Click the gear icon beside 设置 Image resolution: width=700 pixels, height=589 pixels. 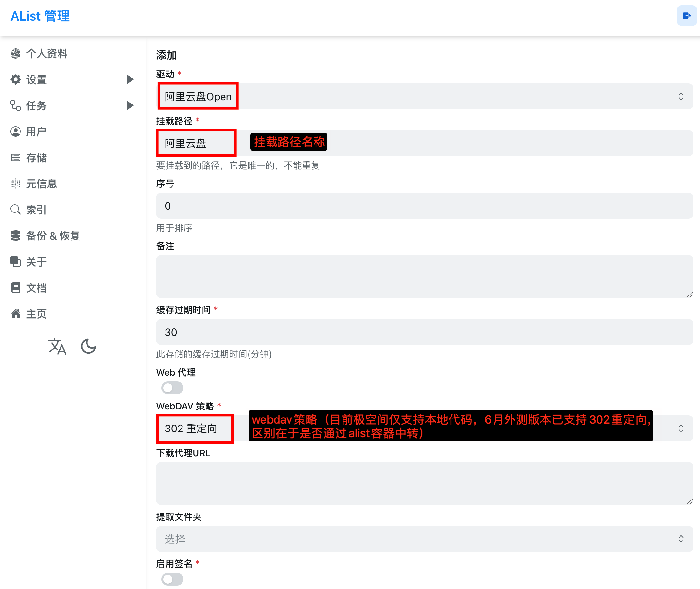[x=15, y=79]
